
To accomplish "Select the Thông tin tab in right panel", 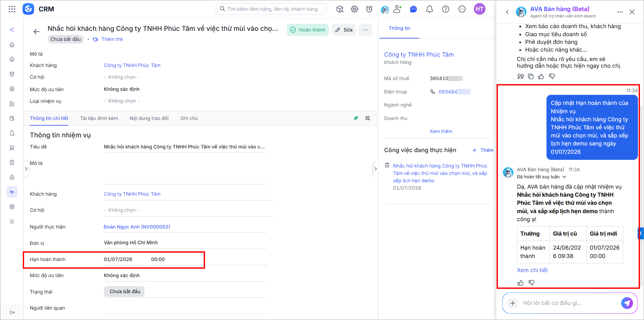I will (x=399, y=28).
